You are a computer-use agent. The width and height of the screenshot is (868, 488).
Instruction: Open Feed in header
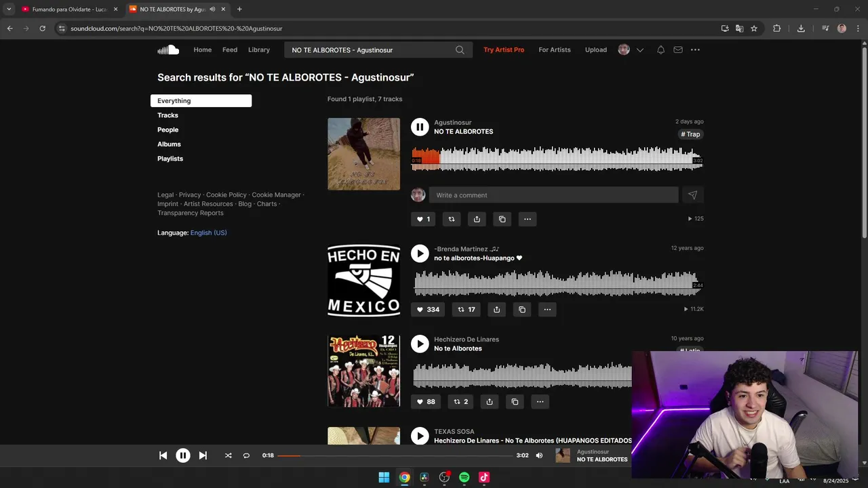pos(230,49)
